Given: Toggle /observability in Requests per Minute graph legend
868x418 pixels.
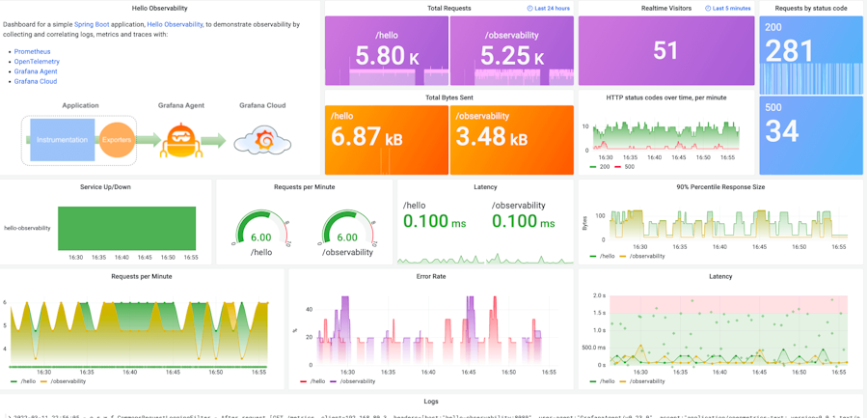Looking at the screenshot, I should [68, 381].
